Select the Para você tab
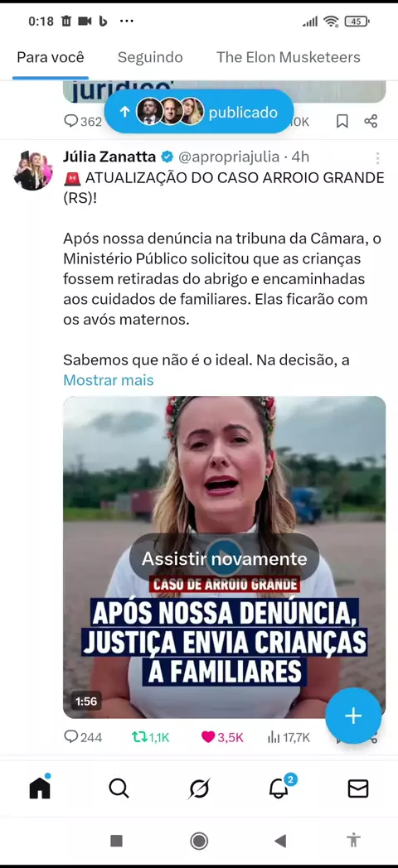This screenshot has width=398, height=868. click(x=51, y=57)
